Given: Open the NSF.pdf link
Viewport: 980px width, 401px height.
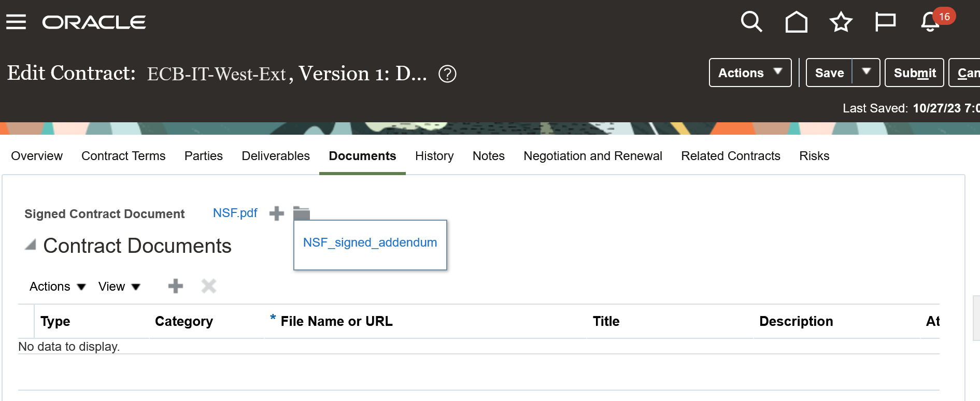Looking at the screenshot, I should [235, 213].
